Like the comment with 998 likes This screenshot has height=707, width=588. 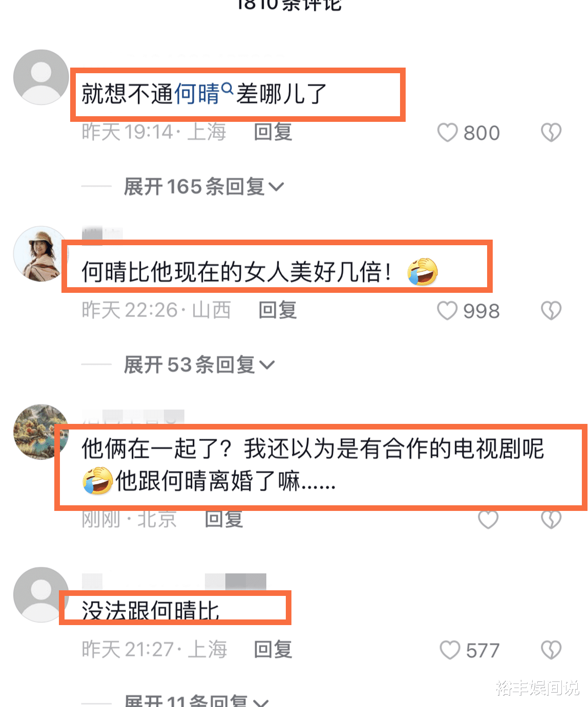tap(447, 311)
